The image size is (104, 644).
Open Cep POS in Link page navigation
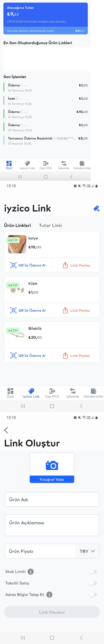(x=52, y=393)
